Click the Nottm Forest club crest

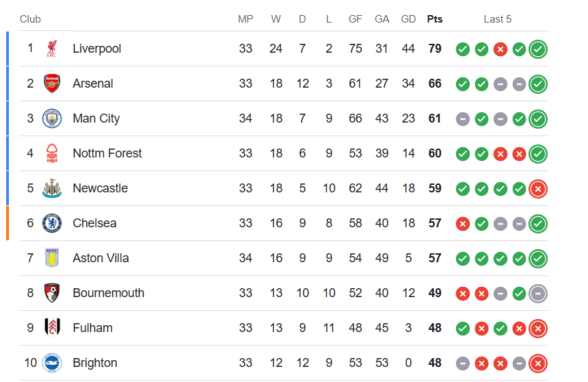pos(52,153)
